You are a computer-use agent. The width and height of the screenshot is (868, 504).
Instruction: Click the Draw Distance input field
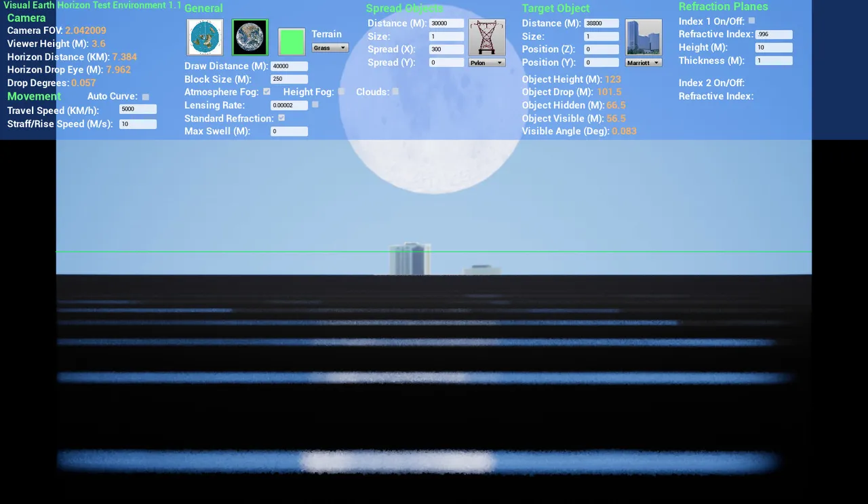(289, 66)
